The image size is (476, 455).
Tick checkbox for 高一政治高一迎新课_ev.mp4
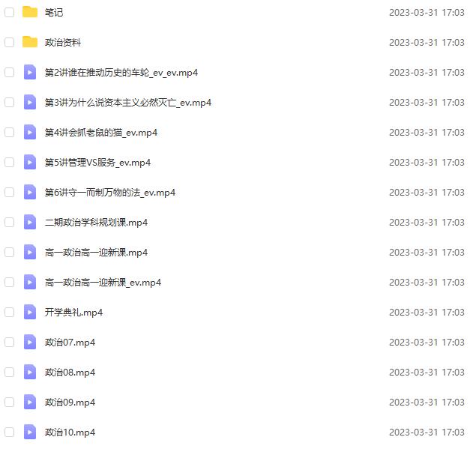click(10, 283)
